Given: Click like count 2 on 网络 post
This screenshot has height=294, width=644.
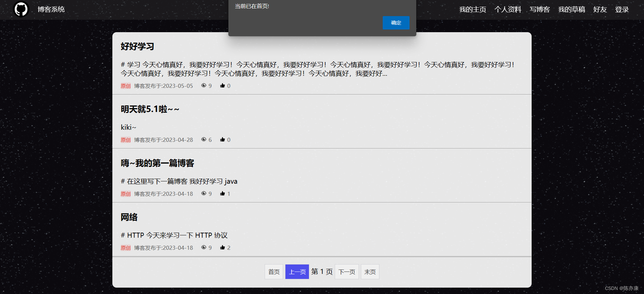Looking at the screenshot, I should pos(229,248).
